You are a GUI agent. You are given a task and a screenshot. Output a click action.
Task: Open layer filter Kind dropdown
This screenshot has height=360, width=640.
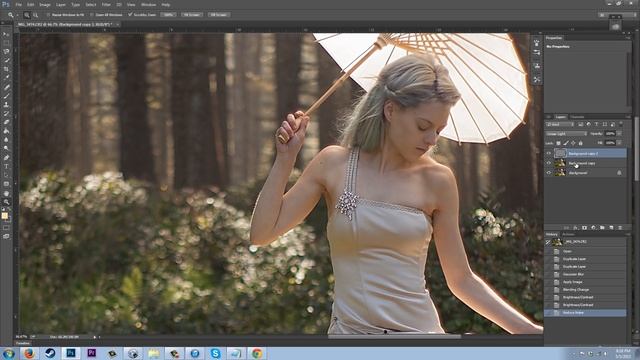[x=560, y=124]
